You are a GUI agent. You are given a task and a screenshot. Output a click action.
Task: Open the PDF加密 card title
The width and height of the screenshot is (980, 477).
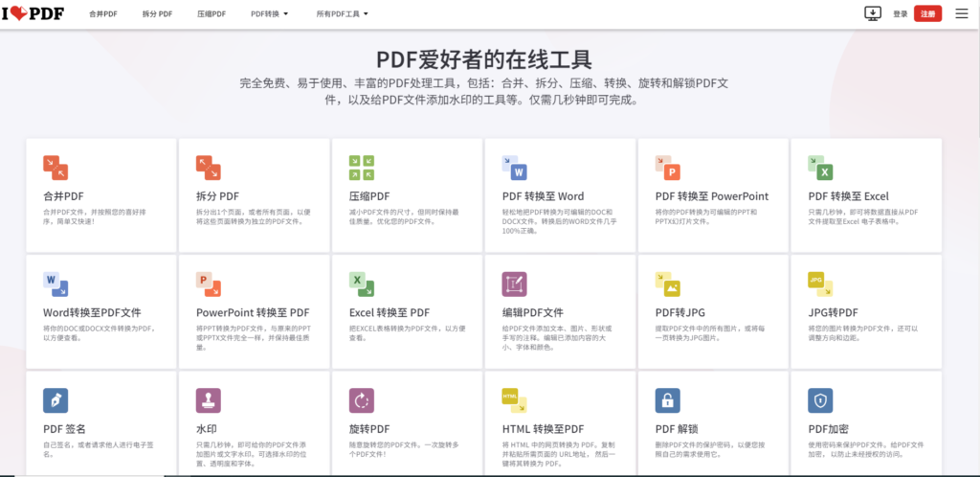click(828, 429)
